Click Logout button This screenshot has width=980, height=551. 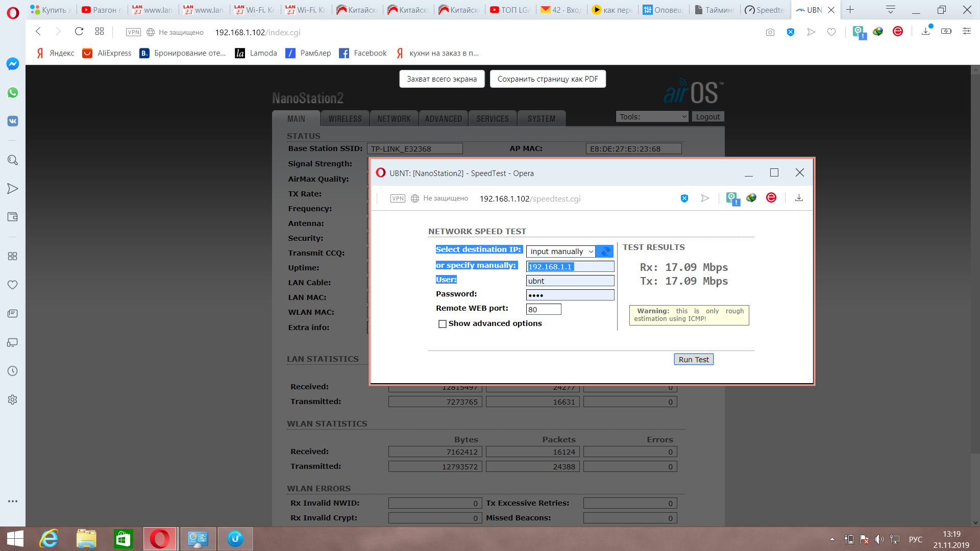pyautogui.click(x=708, y=117)
